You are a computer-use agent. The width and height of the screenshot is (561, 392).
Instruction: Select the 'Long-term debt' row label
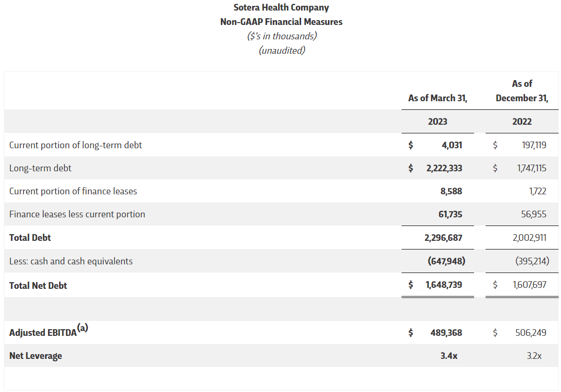click(40, 168)
